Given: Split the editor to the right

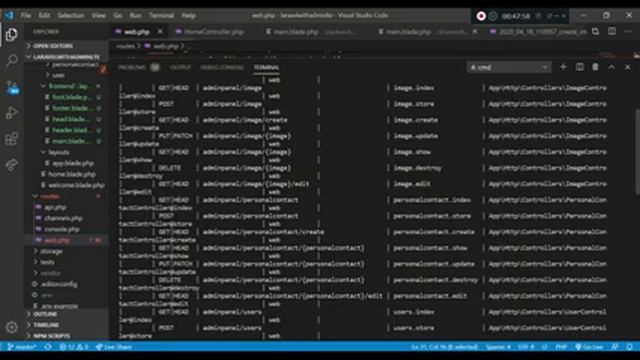Looking at the screenshot, I should click(611, 31).
